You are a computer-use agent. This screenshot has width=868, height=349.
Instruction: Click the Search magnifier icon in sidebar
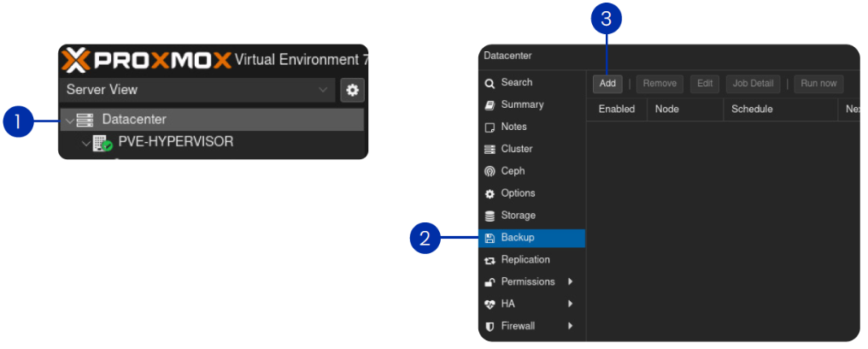490,83
